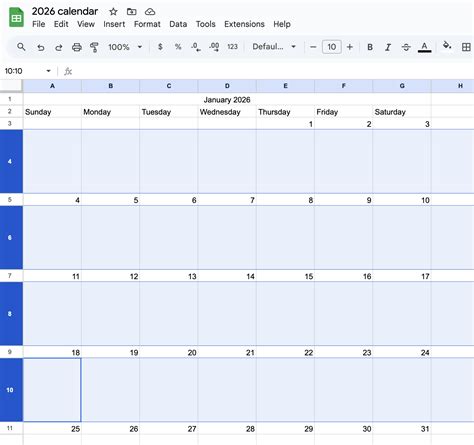474x445 pixels.
Task: Open the Format menu
Action: click(x=147, y=24)
